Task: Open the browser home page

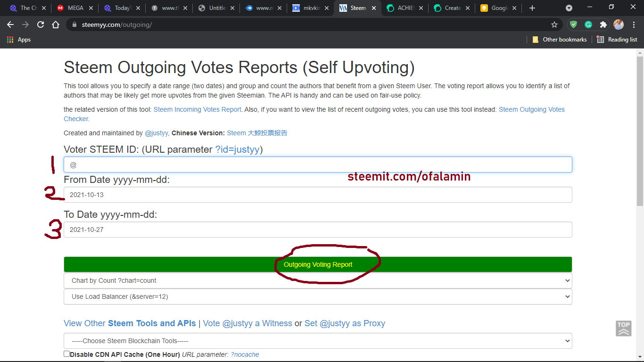Action: 56,25
